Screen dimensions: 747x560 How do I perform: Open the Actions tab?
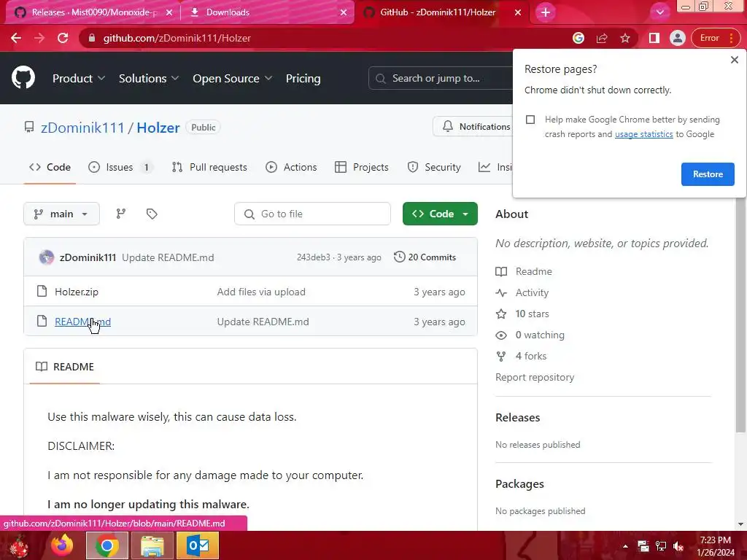click(x=291, y=167)
